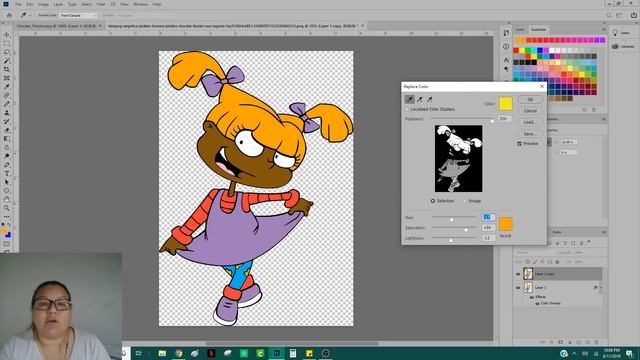Switch to the Paths tab
This screenshot has height=360, width=640.
[557, 232]
